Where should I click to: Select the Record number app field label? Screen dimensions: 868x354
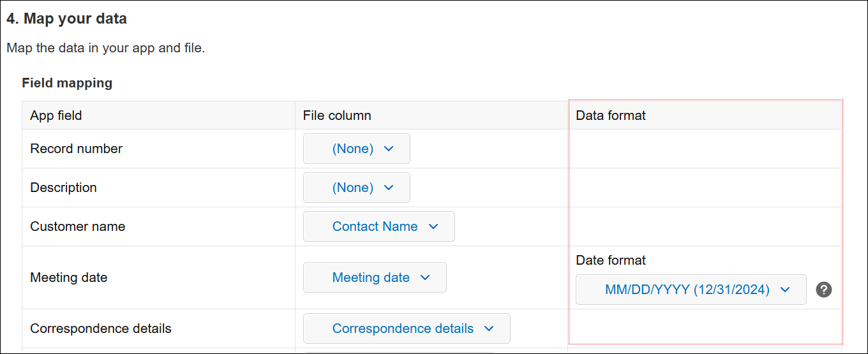pyautogui.click(x=77, y=149)
